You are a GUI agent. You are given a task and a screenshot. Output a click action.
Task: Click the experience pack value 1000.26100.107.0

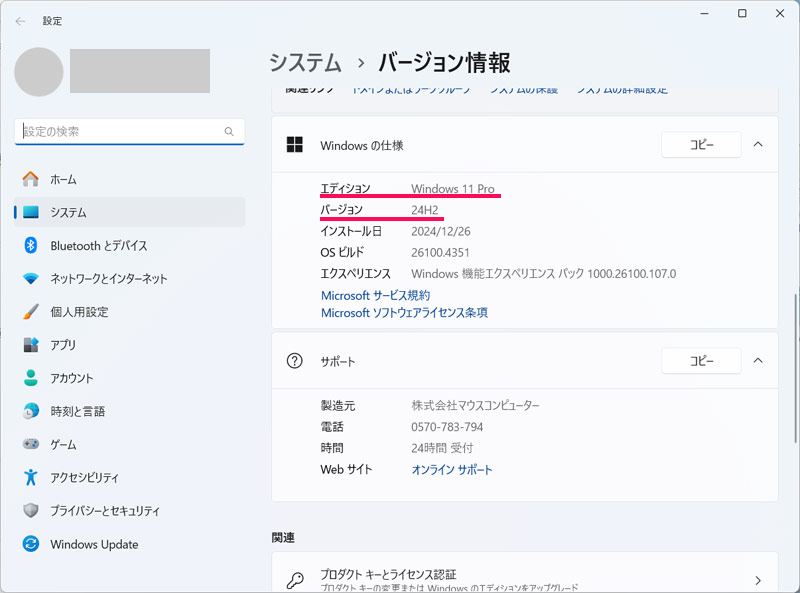[x=631, y=274]
